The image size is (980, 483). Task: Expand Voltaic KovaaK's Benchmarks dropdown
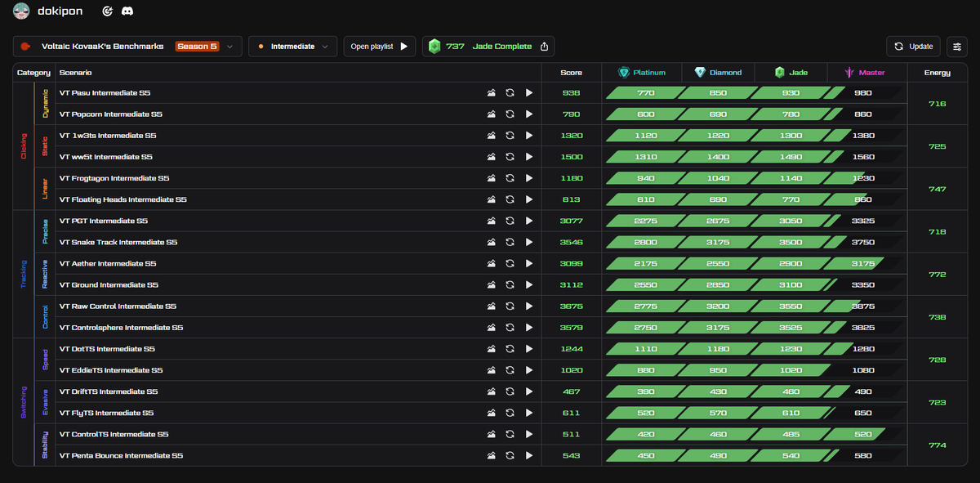127,47
